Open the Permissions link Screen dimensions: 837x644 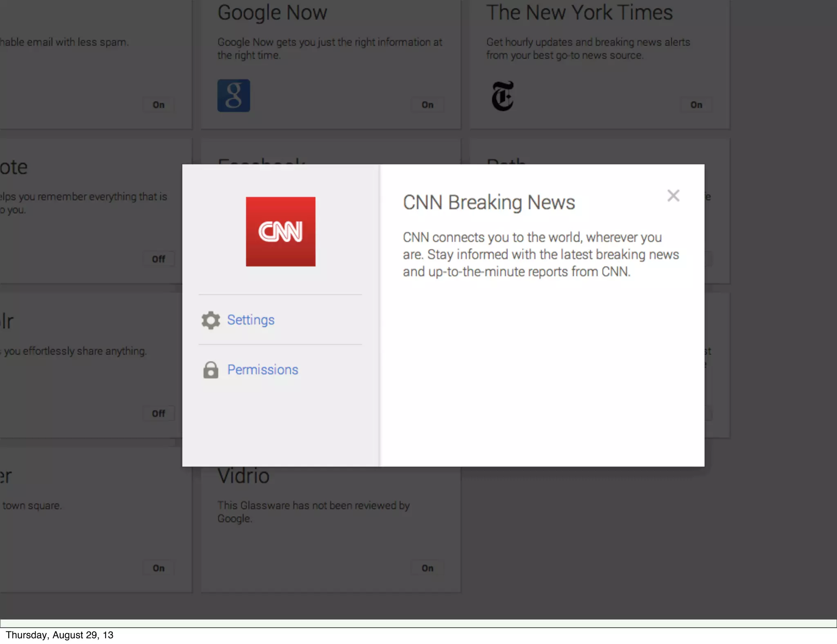point(262,370)
